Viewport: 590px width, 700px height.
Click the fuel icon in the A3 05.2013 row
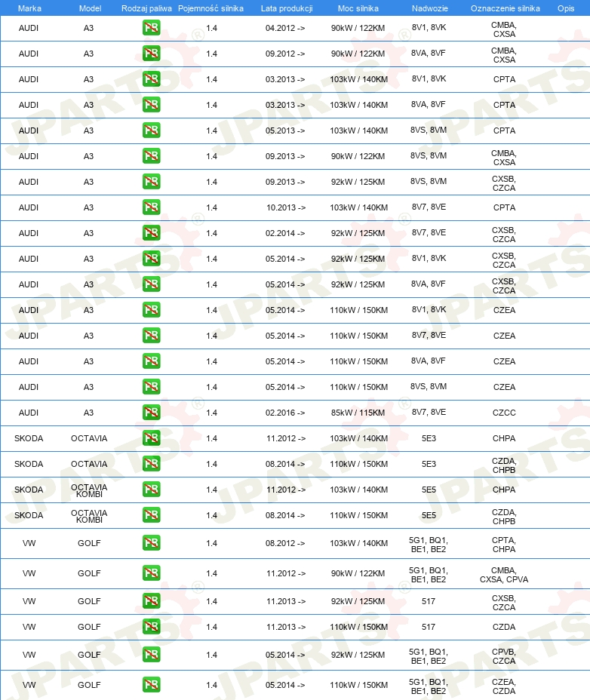click(x=152, y=130)
